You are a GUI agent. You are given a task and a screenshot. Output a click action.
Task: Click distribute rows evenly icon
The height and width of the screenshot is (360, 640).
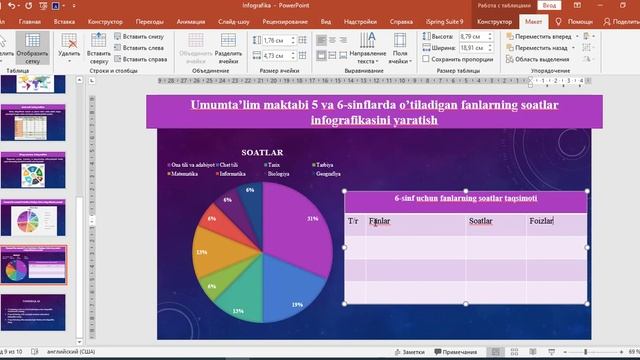(302, 40)
